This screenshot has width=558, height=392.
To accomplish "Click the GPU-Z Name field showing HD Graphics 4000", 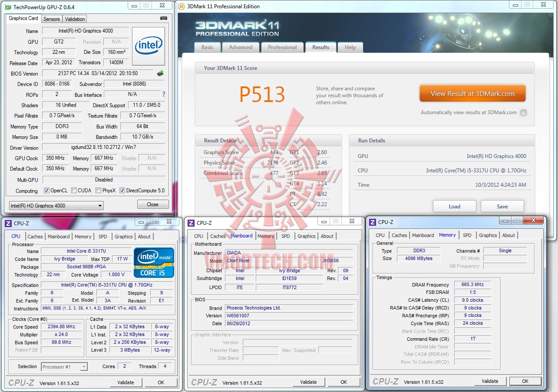I will click(x=86, y=31).
